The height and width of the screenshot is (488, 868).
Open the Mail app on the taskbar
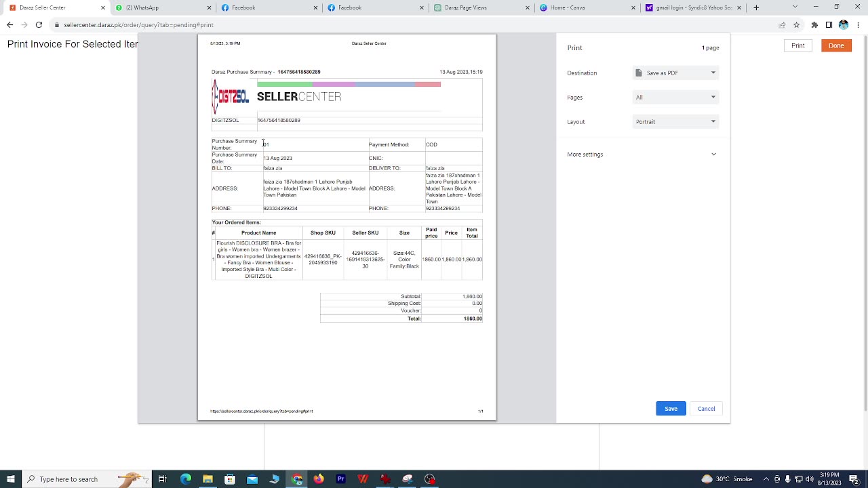pos(252,479)
